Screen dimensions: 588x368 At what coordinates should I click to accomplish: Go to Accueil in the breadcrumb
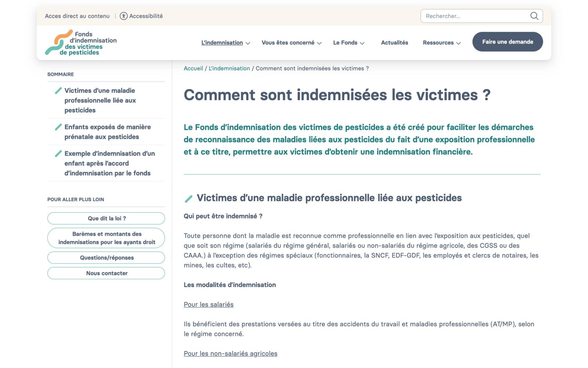193,68
